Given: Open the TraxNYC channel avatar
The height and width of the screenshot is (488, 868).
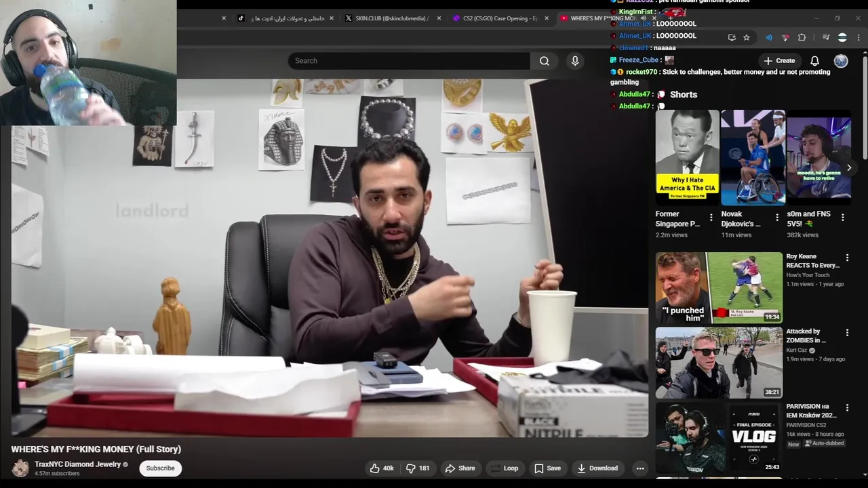Looking at the screenshot, I should coord(21,468).
